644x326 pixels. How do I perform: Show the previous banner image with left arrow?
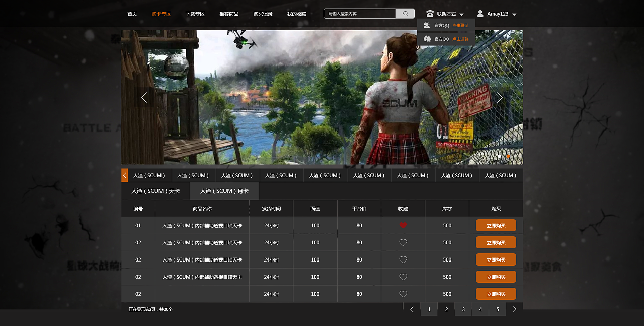tap(144, 98)
